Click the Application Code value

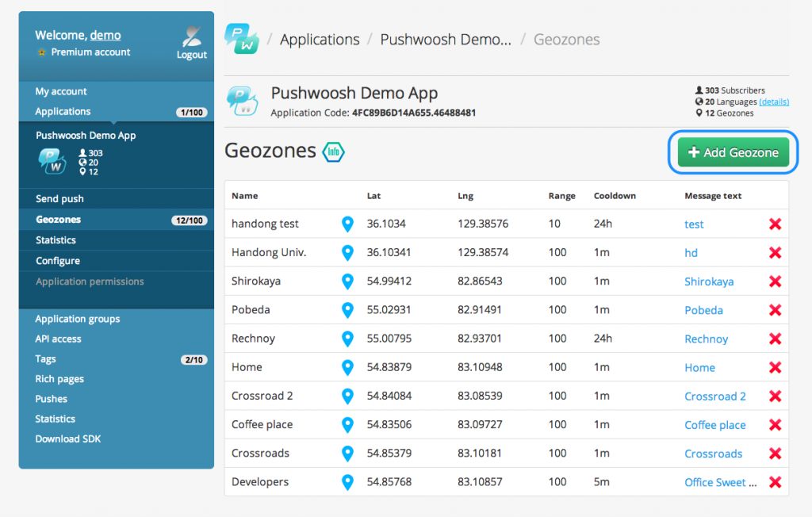pos(414,113)
